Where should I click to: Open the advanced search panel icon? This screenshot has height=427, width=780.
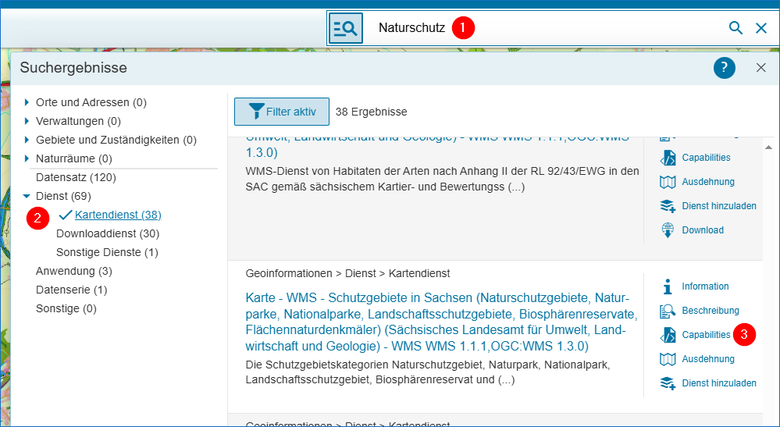click(345, 28)
